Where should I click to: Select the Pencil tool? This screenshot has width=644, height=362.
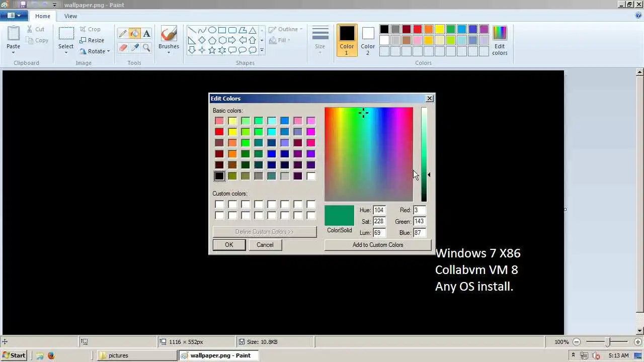[123, 34]
